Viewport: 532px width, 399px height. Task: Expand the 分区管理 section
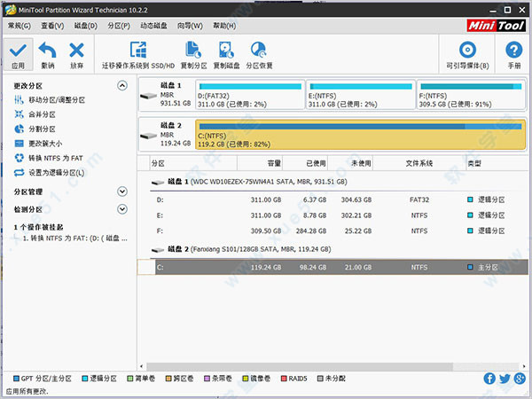(122, 192)
